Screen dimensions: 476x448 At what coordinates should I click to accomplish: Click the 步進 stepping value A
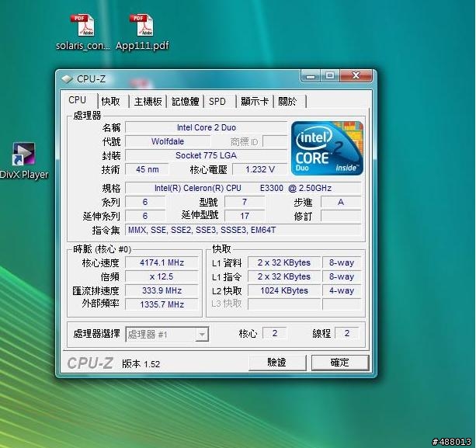click(341, 202)
